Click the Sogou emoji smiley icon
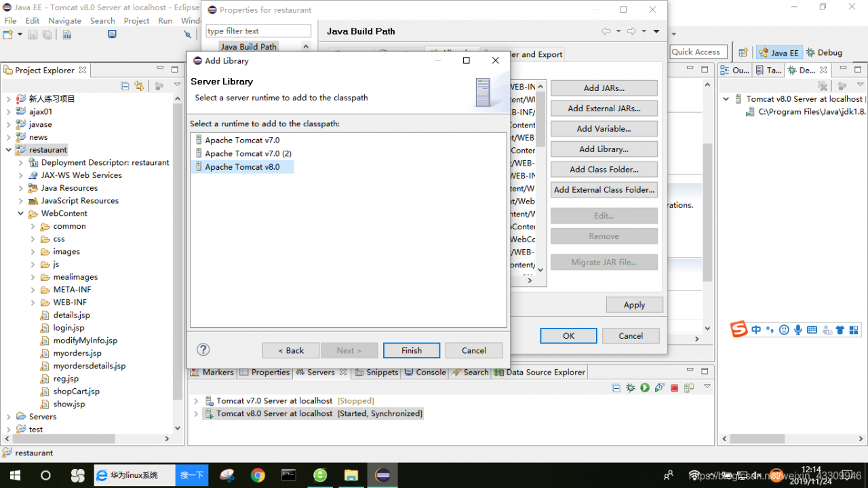Image resolution: width=868 pixels, height=488 pixels. tap(784, 330)
